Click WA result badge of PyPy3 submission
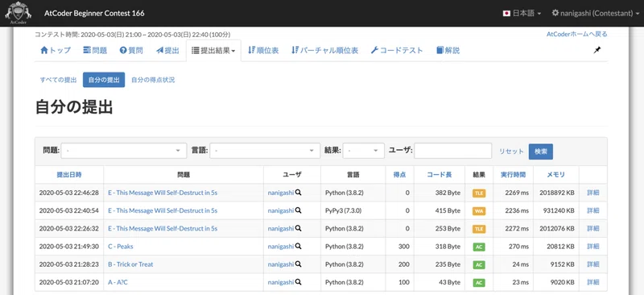This screenshot has height=295, width=644. click(x=479, y=210)
